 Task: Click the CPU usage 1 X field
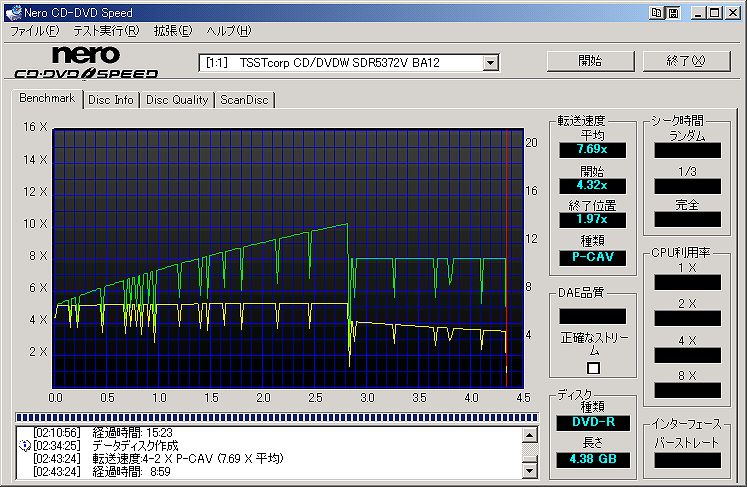[x=687, y=282]
